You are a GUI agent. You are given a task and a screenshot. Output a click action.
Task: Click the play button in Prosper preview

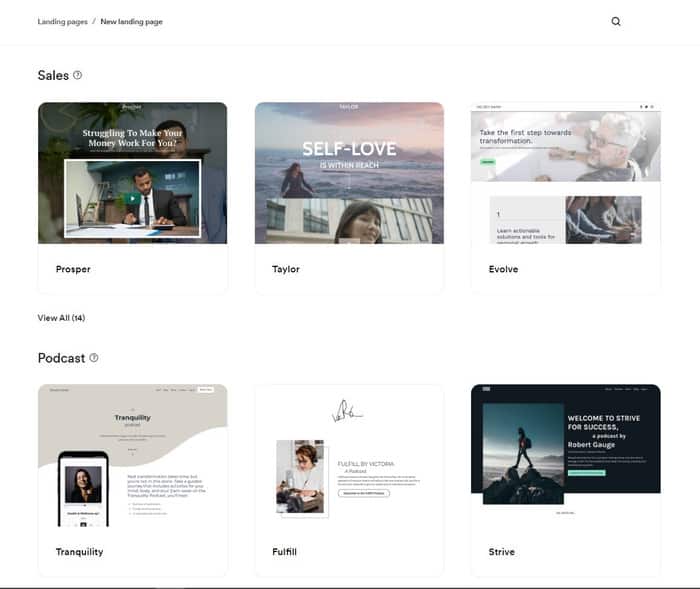pyautogui.click(x=132, y=199)
